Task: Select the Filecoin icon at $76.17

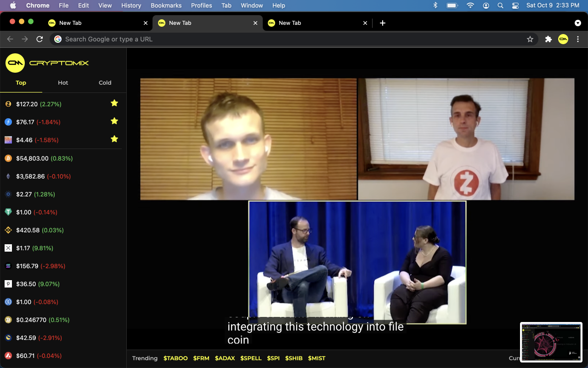Action: point(8,122)
